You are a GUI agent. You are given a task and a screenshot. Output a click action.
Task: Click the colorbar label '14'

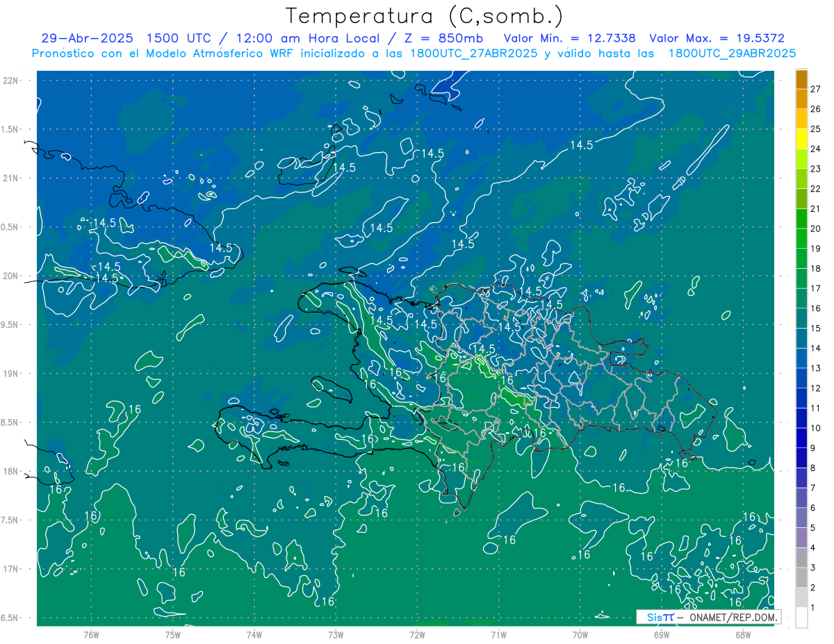coord(816,348)
